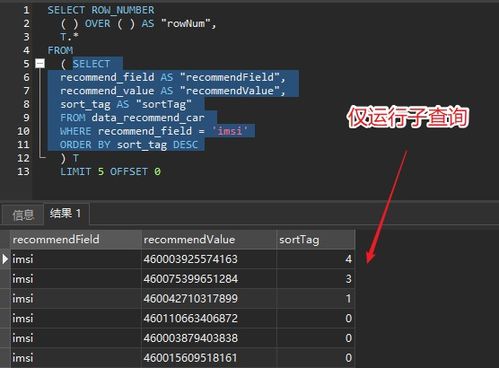Click the ROW_NUMBER keyword on line 1
499x368 pixels.
[x=123, y=10]
